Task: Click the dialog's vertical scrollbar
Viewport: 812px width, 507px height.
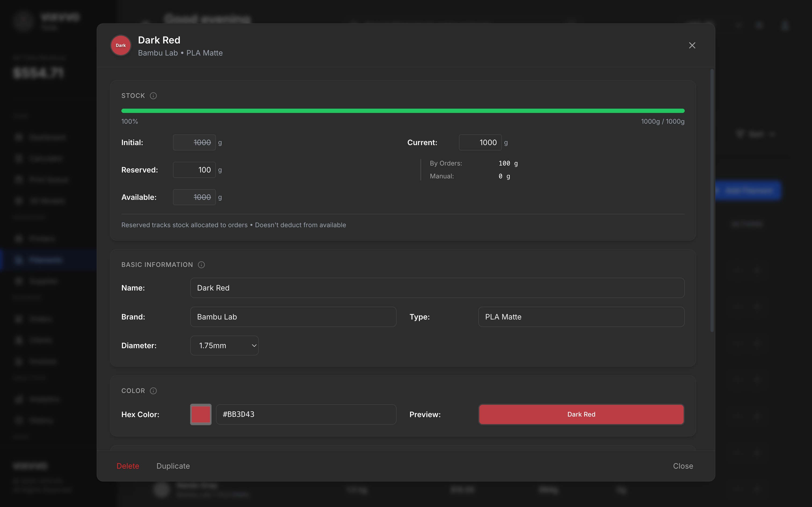Action: tap(712, 201)
